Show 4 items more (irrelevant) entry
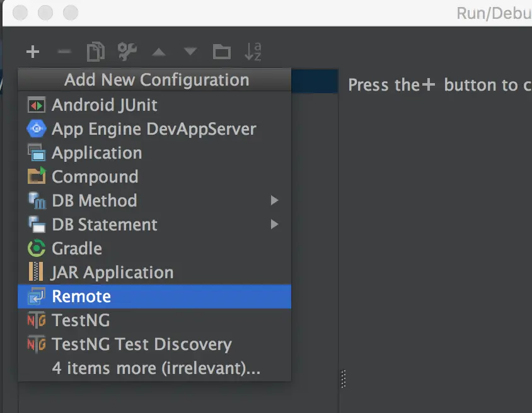Viewport: 532px width, 413px height. pyautogui.click(x=154, y=368)
